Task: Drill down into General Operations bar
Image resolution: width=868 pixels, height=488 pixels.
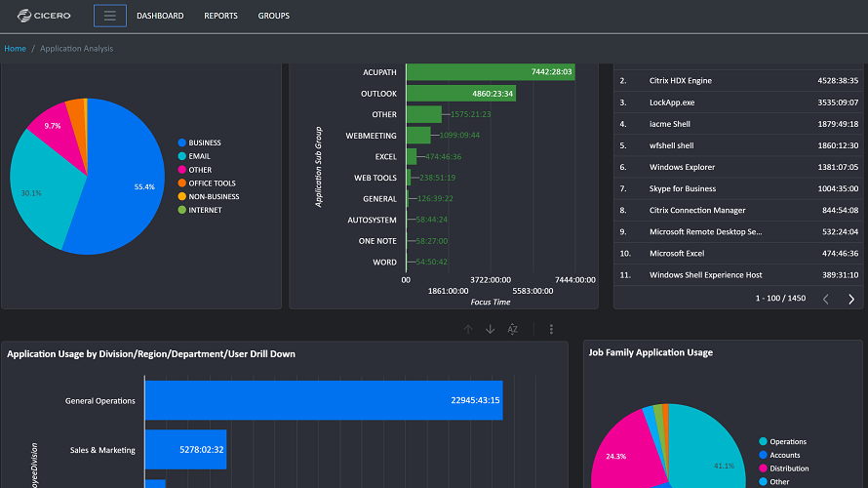Action: tap(324, 400)
